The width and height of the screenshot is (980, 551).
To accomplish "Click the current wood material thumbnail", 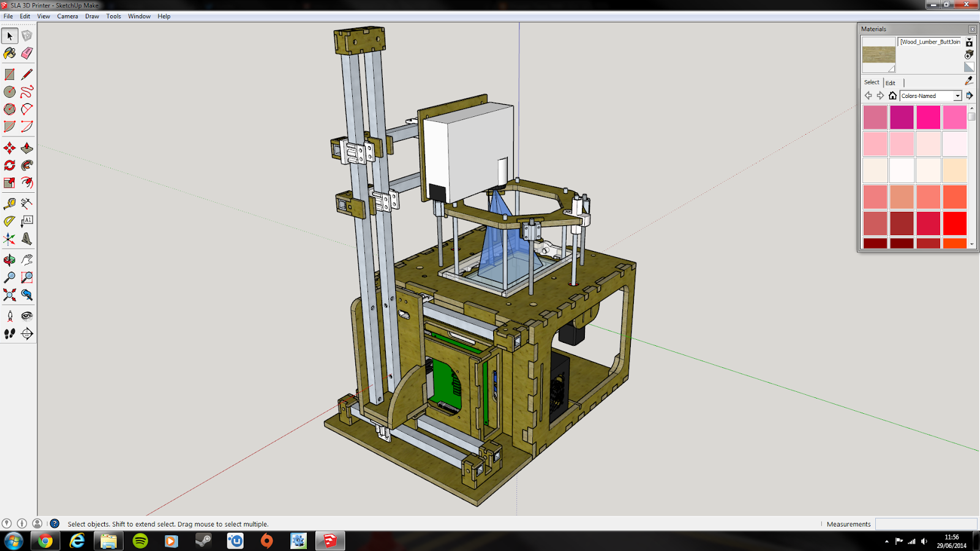I will 878,55.
